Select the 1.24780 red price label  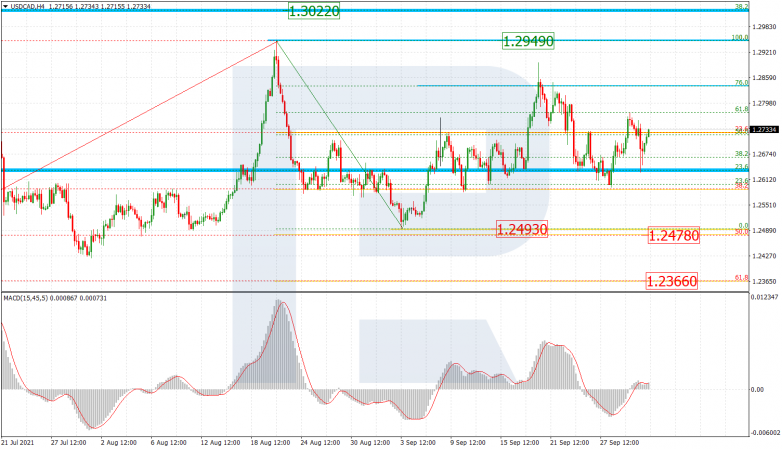point(674,235)
